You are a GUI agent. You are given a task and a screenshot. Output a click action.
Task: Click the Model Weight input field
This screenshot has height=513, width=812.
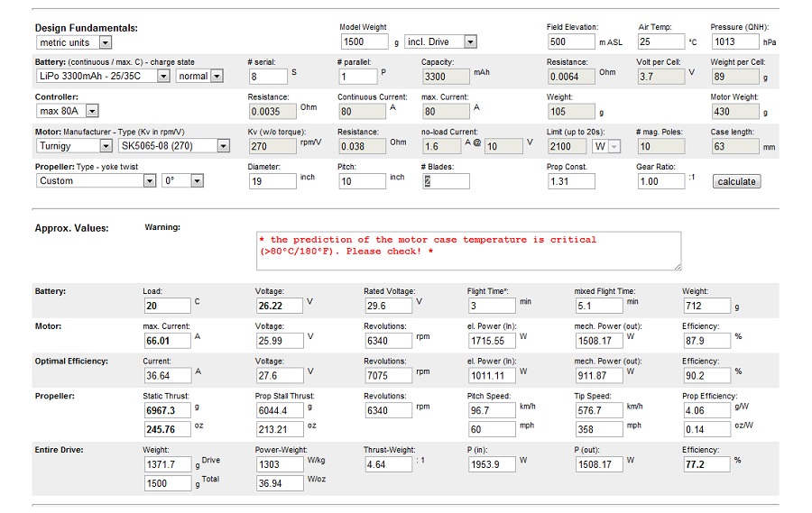pyautogui.click(x=364, y=41)
